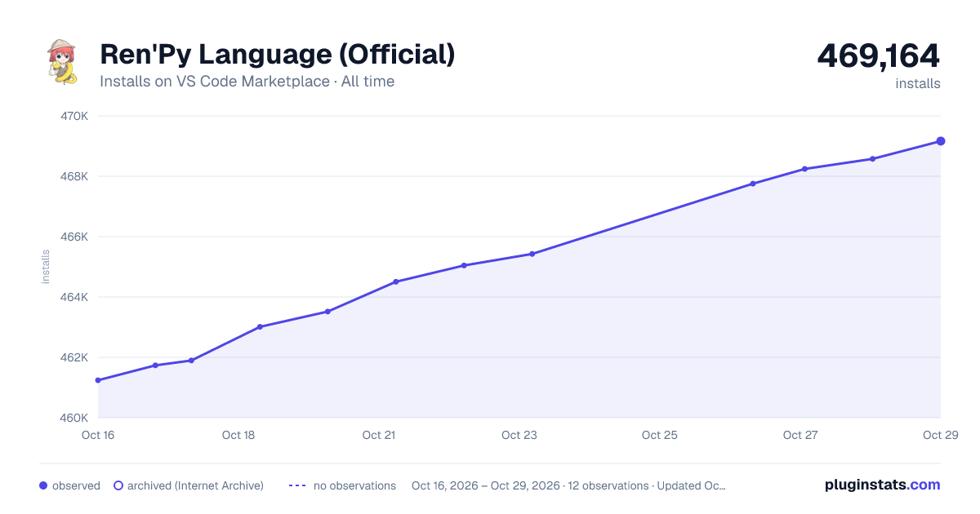980x514 pixels.
Task: Click the 470K y-axis label
Action: point(74,116)
